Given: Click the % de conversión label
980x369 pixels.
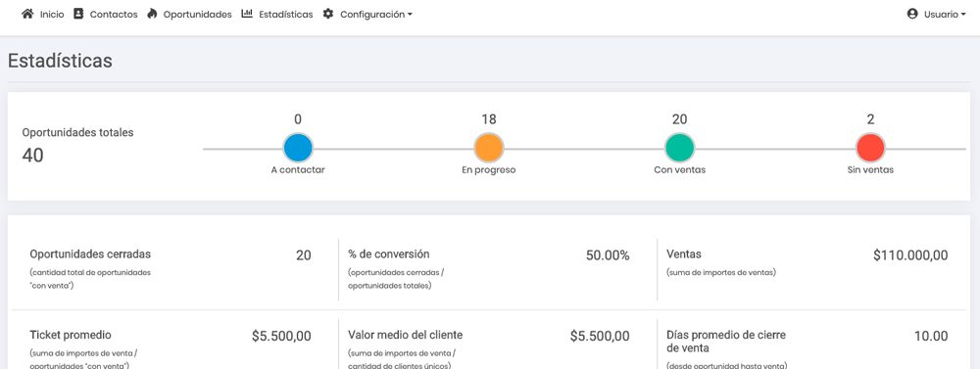Looking at the screenshot, I should point(389,254).
